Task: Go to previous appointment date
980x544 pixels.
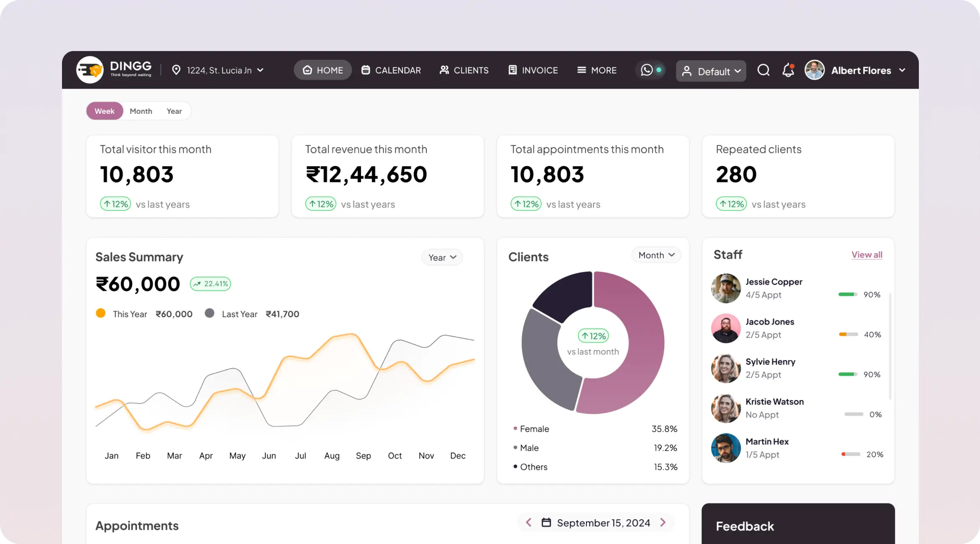Action: tap(529, 522)
